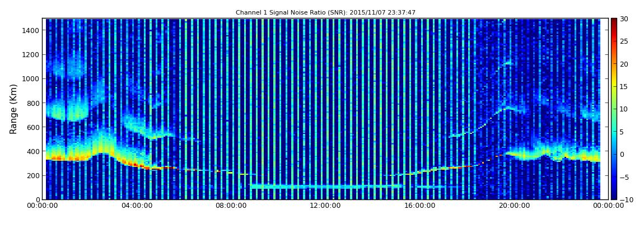Click the 12:00:00 time axis label
Image resolution: width=644 pixels, height=228 pixels.
[x=324, y=206]
